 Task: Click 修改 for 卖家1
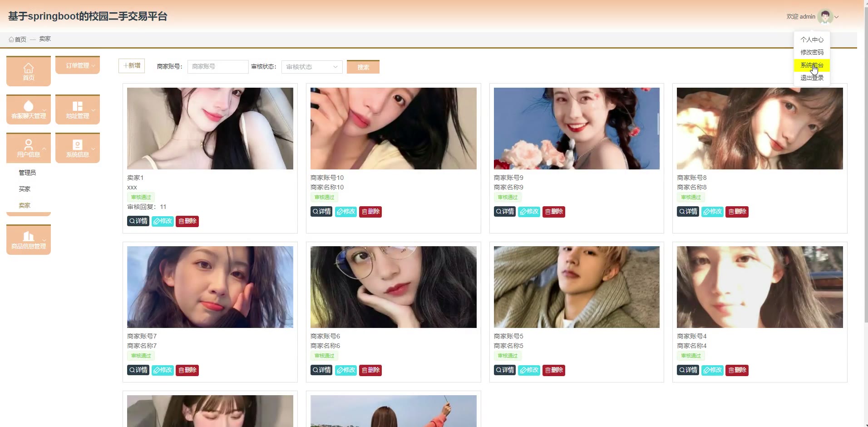(x=163, y=221)
